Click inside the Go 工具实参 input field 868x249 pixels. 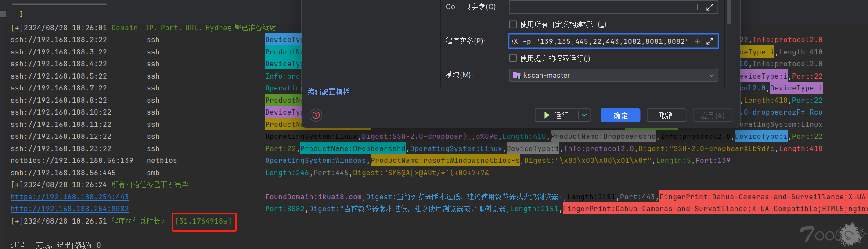[x=600, y=7]
